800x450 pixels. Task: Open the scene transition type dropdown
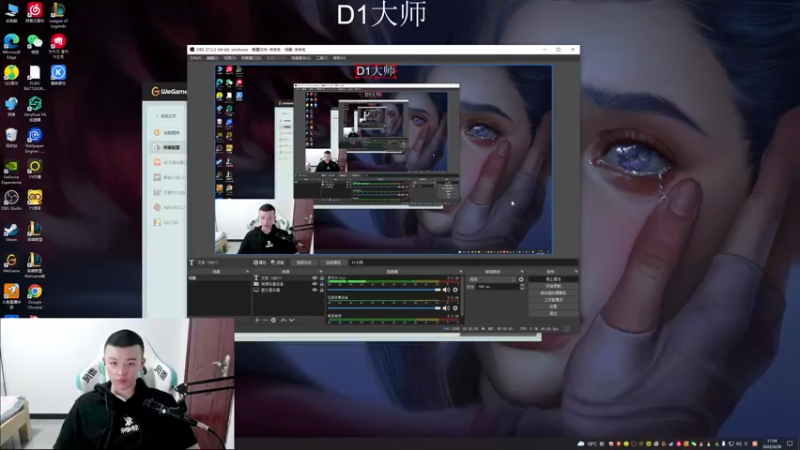click(x=492, y=280)
